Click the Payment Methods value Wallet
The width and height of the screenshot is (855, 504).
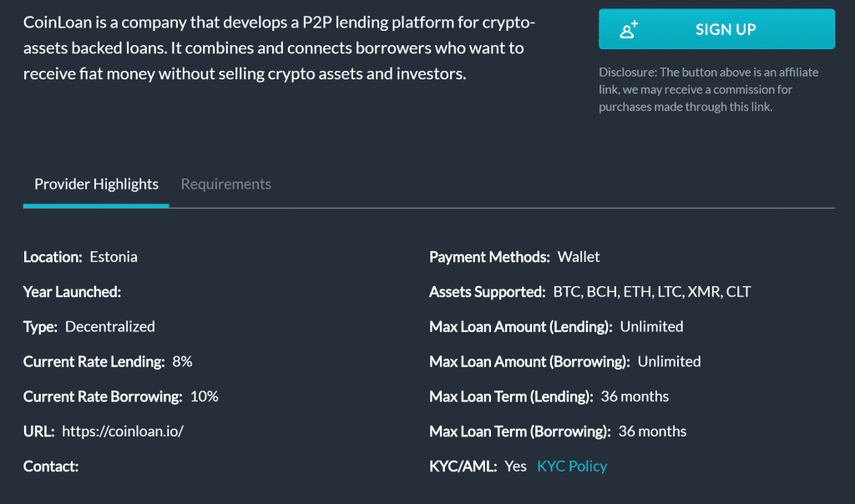[579, 257]
